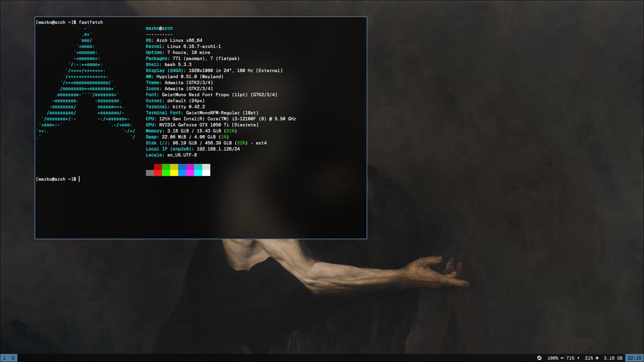Click the 100% indicator in the status bar
The height and width of the screenshot is (362, 644).
coord(552,358)
